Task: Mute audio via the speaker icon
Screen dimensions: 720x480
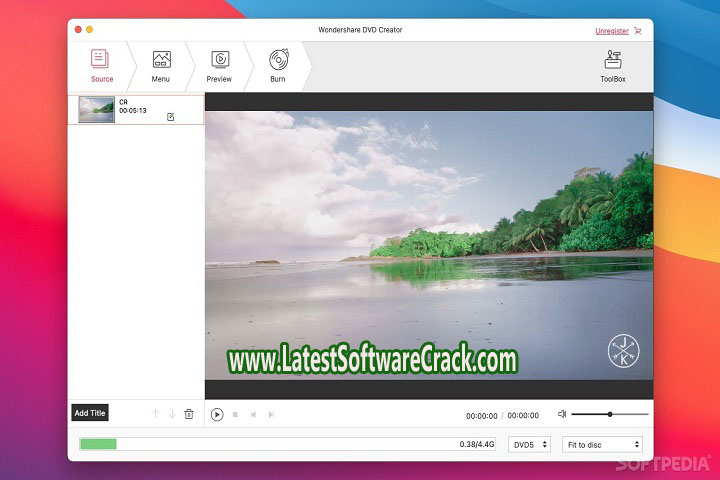Action: tap(562, 414)
